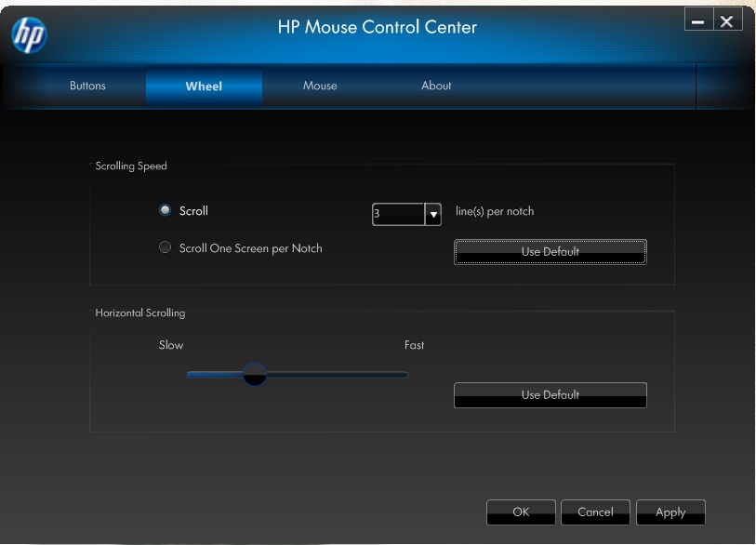Click the lines per notch field showing 3
This screenshot has height=545, width=756.
(x=397, y=215)
